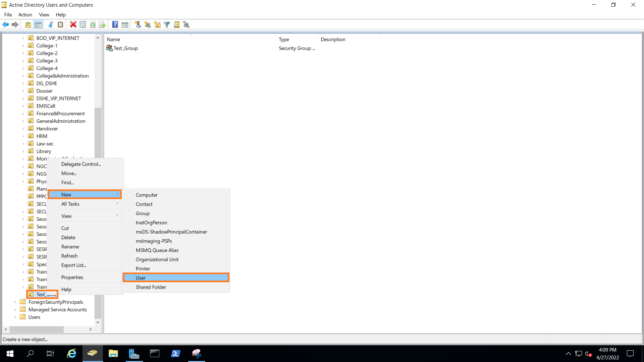Expand ForeignSecurityPrincipals tree node
Image resolution: width=644 pixels, height=362 pixels.
click(15, 302)
